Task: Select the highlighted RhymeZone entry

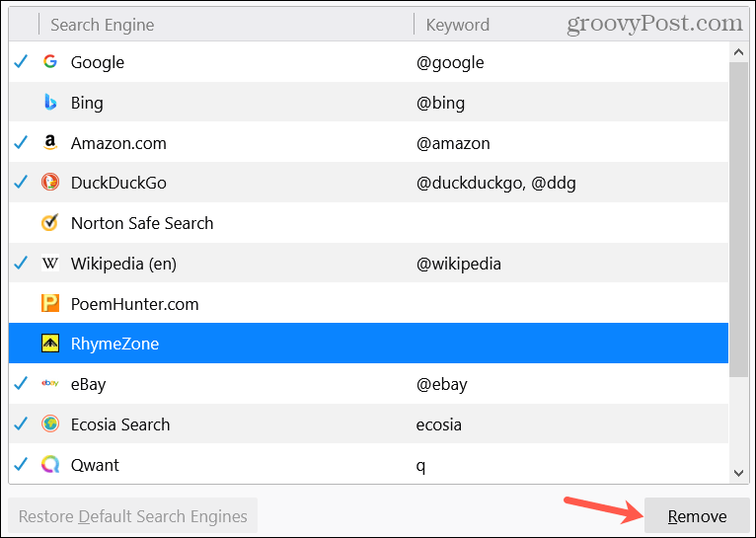Action: point(114,344)
